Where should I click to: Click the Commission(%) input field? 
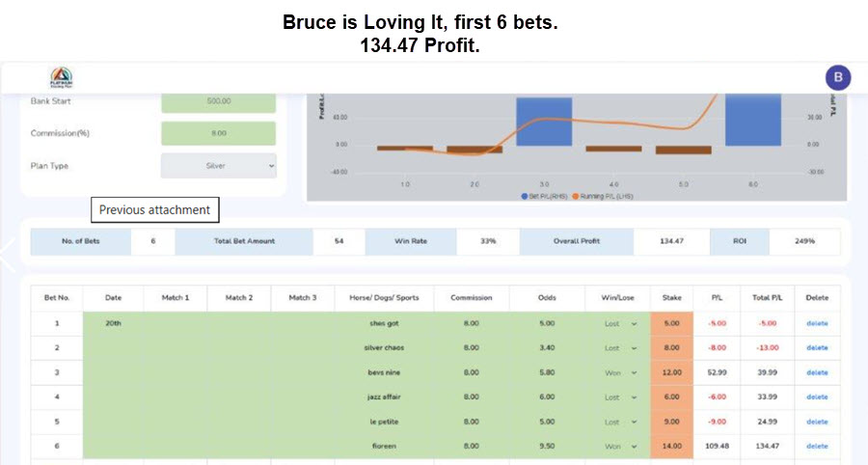(218, 133)
